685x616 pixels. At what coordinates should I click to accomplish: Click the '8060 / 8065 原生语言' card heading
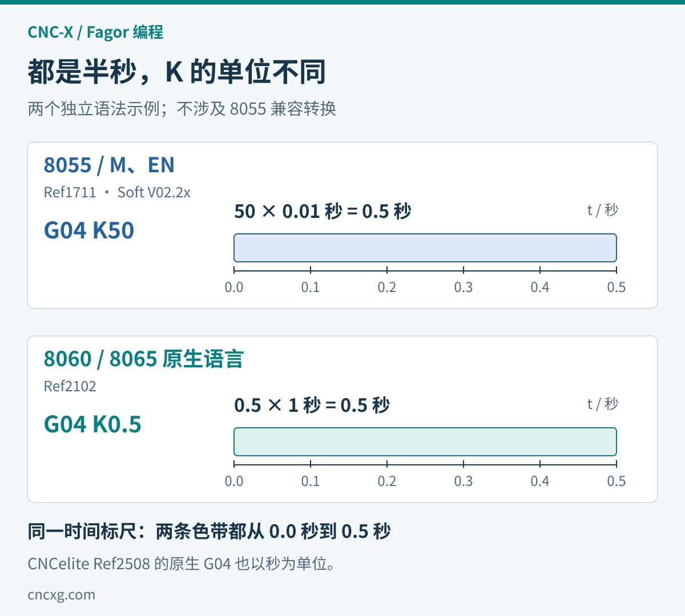click(x=144, y=359)
